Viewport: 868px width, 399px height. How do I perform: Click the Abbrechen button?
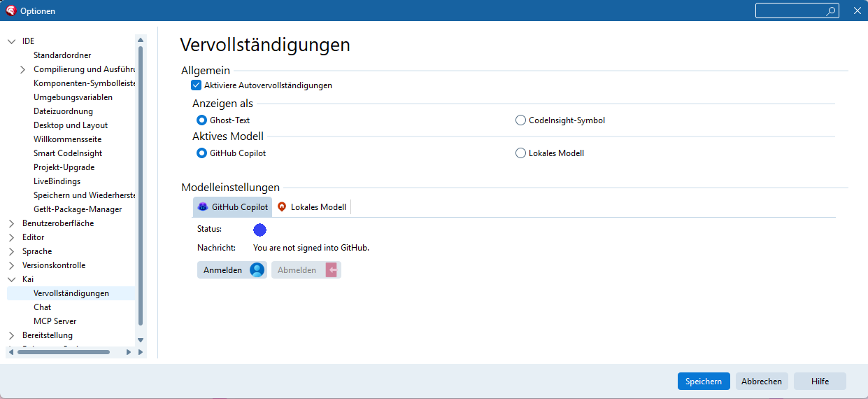pyautogui.click(x=762, y=381)
